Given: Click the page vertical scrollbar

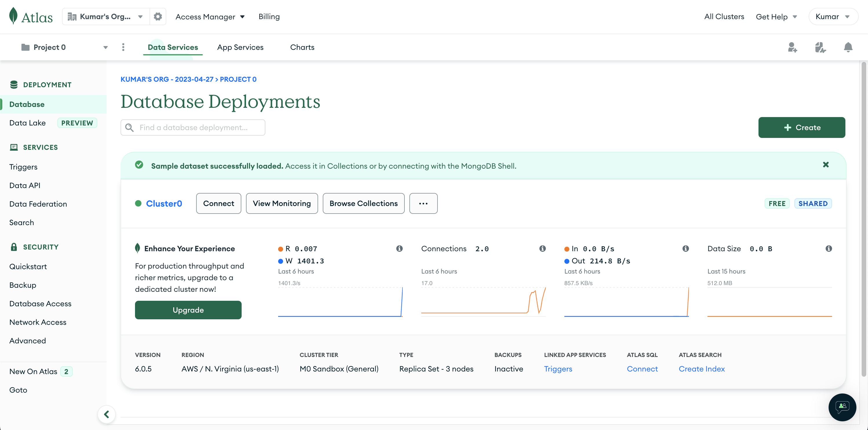Looking at the screenshot, I should click(864, 219).
